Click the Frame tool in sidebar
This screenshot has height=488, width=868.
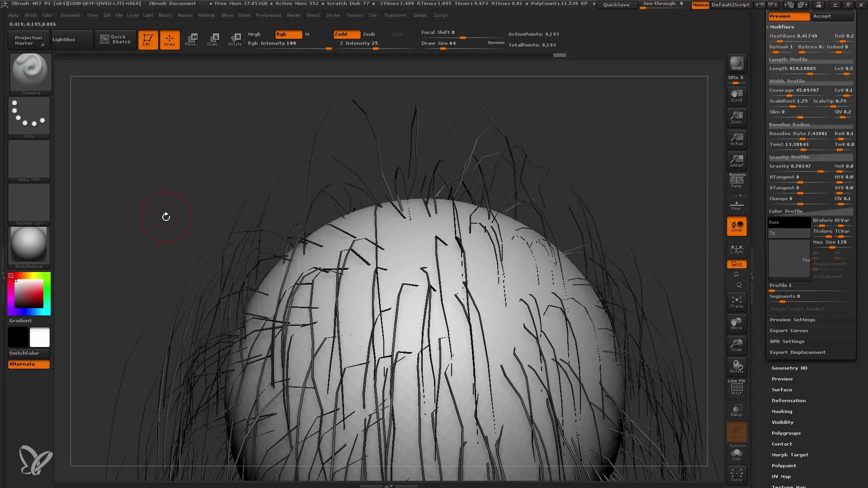736,302
